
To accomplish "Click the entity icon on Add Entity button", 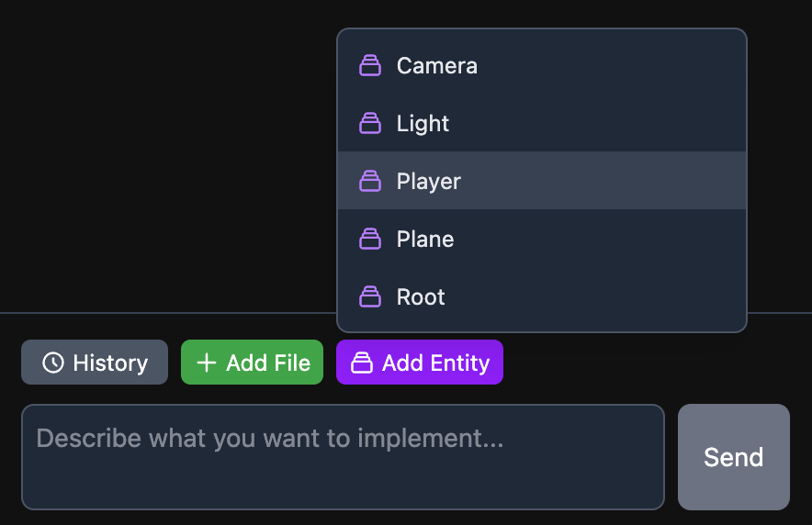I will tap(362, 363).
